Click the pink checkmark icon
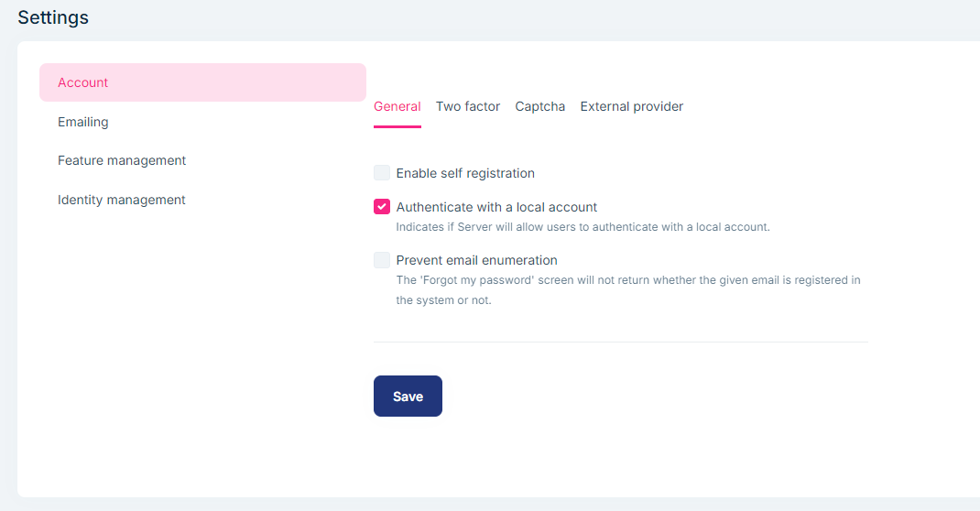This screenshot has width=980, height=511. [x=382, y=207]
